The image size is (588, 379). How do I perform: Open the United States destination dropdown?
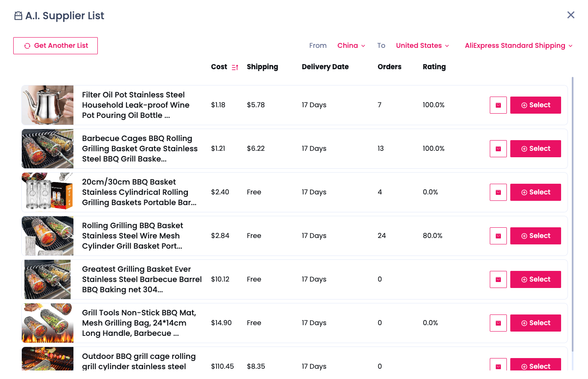point(422,46)
